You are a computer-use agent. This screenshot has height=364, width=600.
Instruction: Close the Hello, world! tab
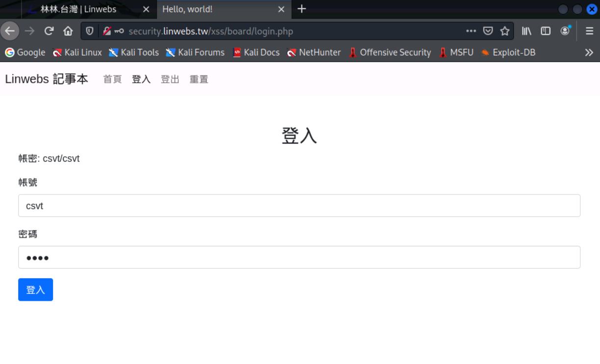(281, 9)
